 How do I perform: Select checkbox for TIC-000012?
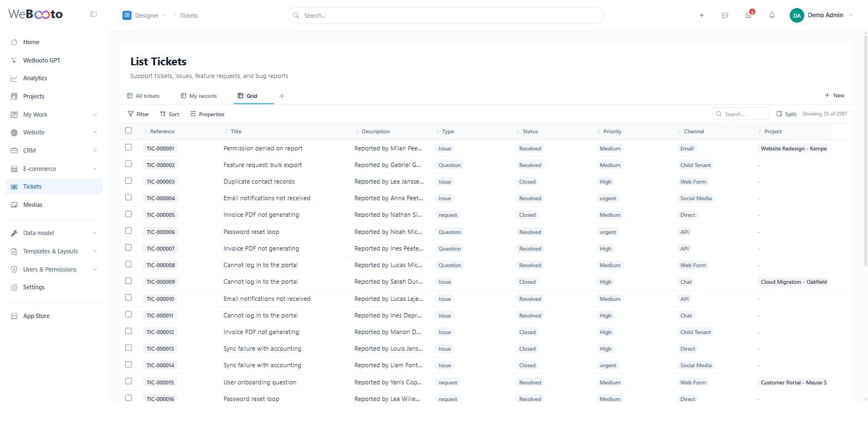(x=128, y=331)
